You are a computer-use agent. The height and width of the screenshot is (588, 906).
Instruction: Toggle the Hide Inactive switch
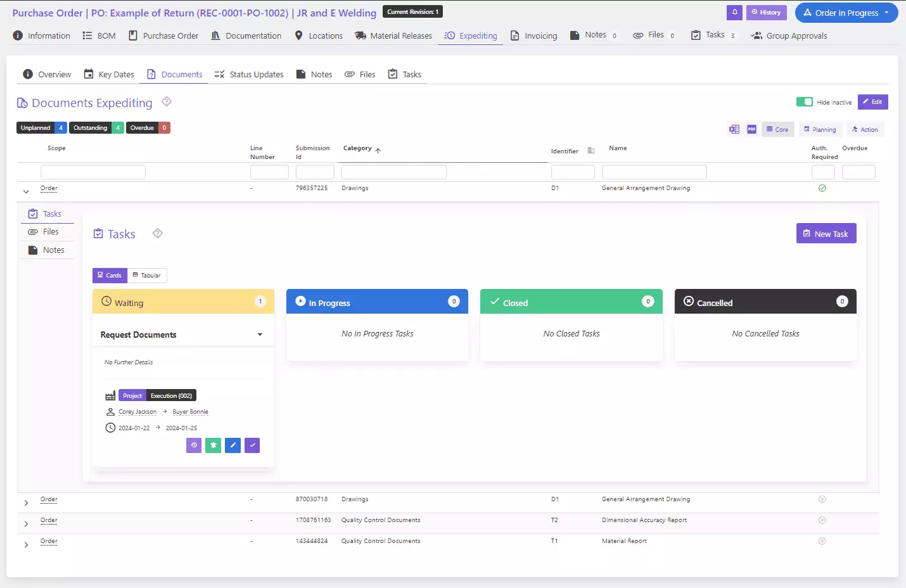805,102
